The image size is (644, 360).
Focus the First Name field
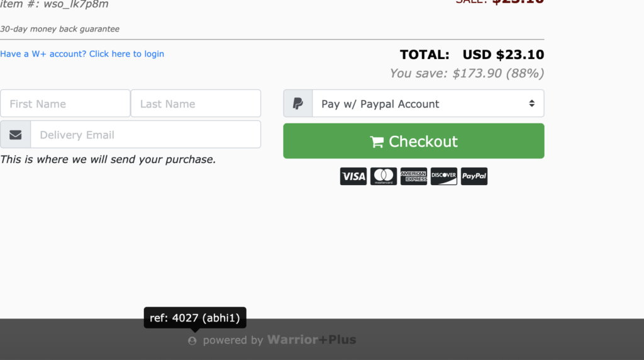(65, 104)
